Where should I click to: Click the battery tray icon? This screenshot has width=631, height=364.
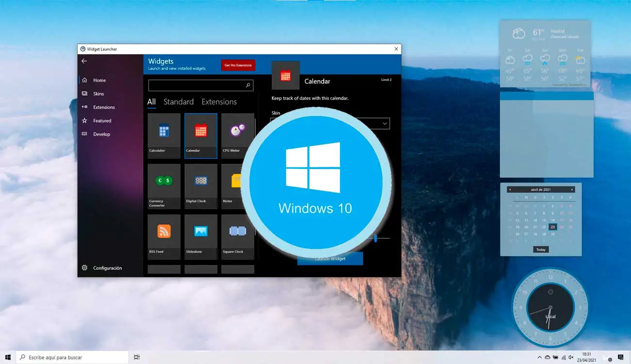point(555,357)
